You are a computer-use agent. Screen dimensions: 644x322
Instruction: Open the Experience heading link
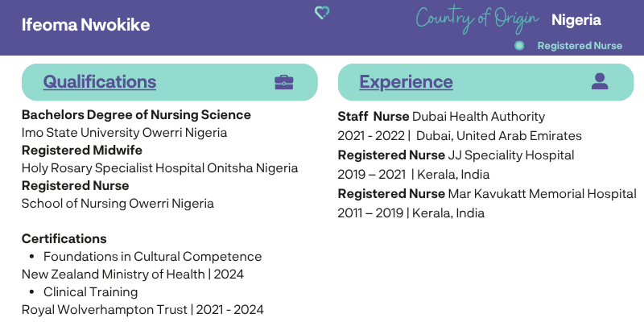coord(407,82)
